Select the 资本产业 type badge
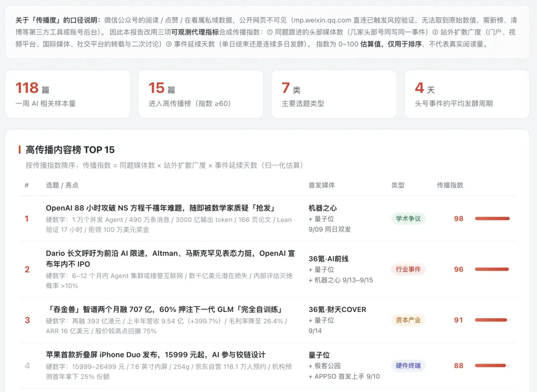Image resolution: width=537 pixels, height=392 pixels. (x=408, y=320)
